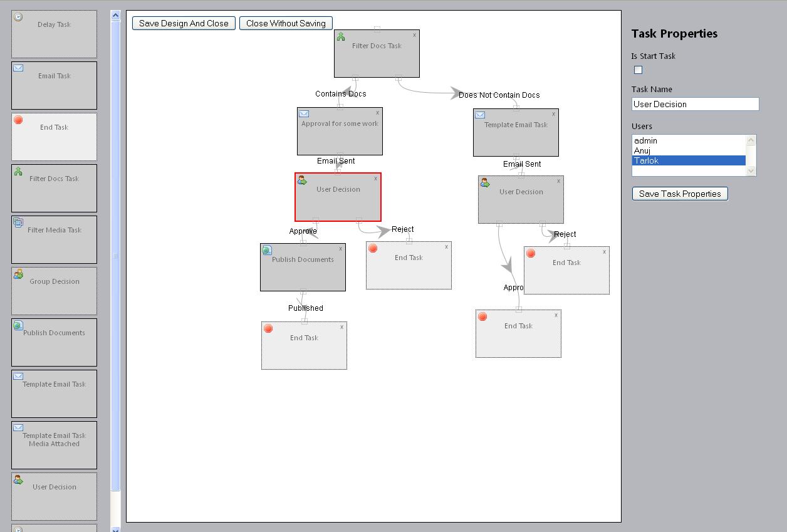Remove the canvas Filter Docs Task node with its x
The width and height of the screenshot is (787, 532).
click(x=414, y=35)
